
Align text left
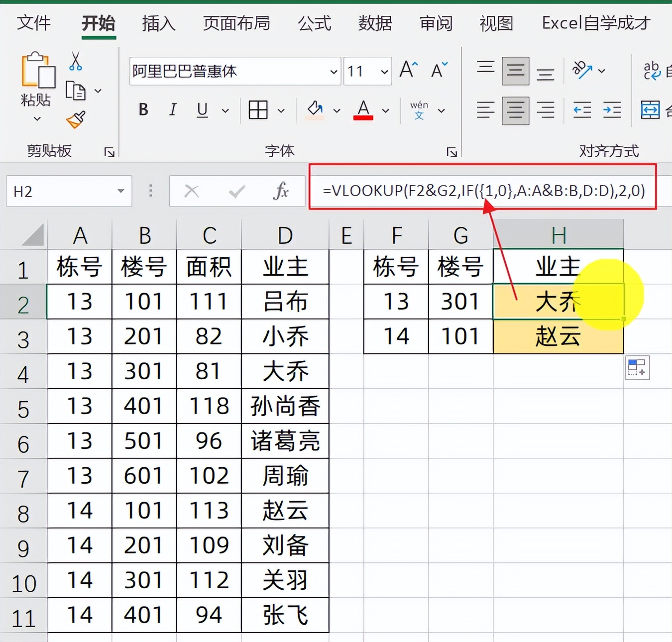click(485, 110)
